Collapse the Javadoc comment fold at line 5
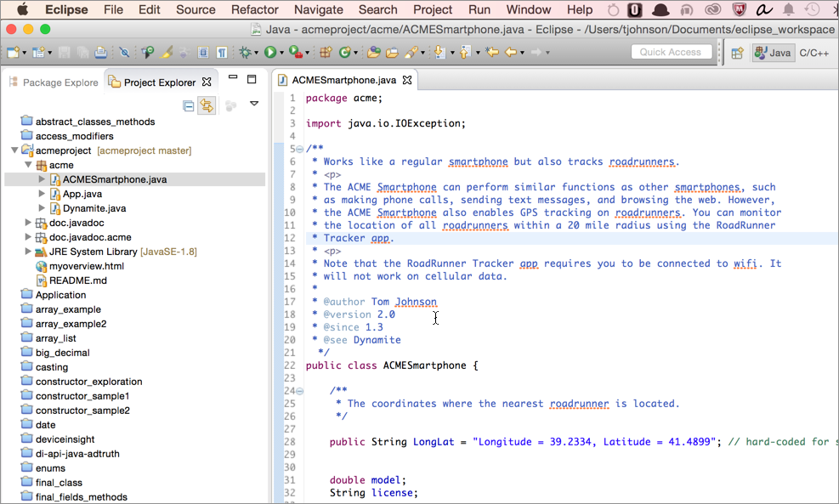This screenshot has height=504, width=839. coord(299,149)
